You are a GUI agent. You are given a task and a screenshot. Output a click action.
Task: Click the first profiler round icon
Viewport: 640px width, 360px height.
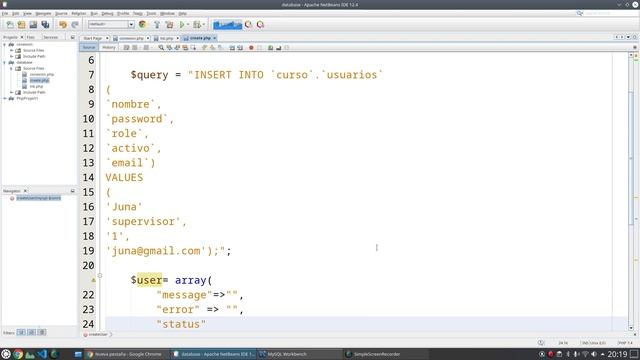tap(248, 24)
